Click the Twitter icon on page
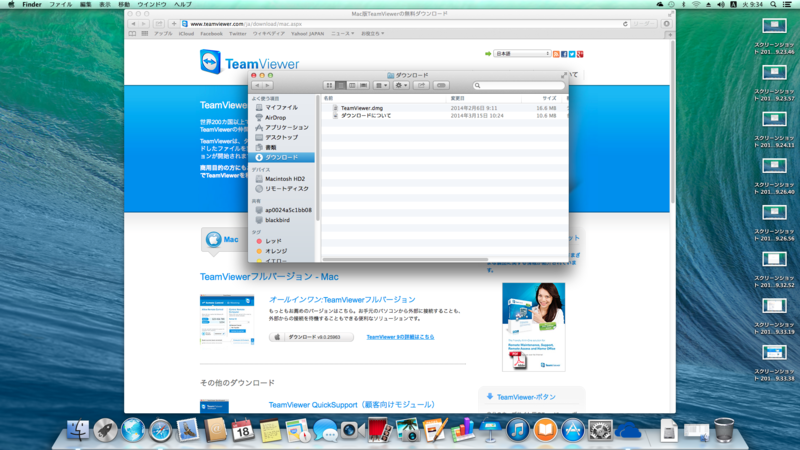Screen dimensions: 800x450 tap(572, 54)
